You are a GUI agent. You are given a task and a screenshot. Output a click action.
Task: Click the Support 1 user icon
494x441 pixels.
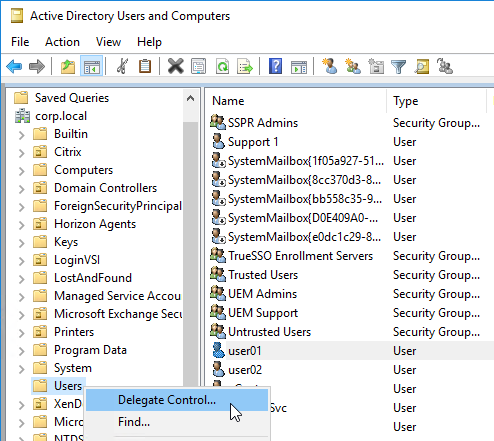coord(218,141)
